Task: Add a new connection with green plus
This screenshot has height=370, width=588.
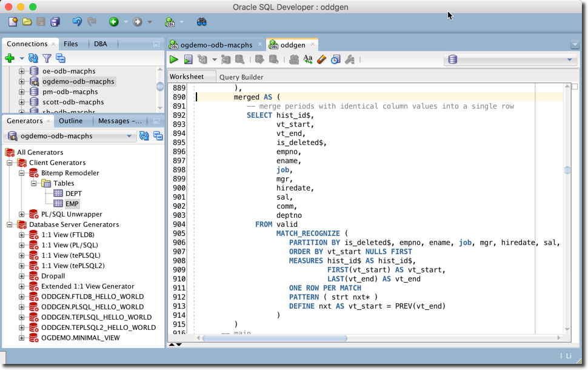Action: click(x=10, y=58)
